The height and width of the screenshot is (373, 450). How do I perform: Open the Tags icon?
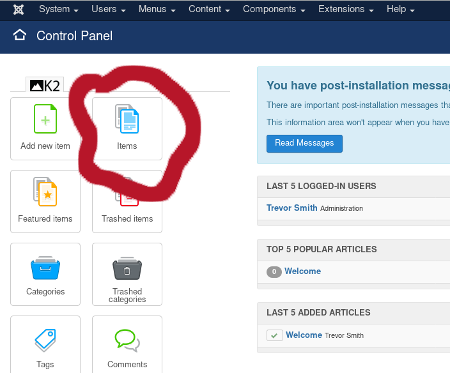click(45, 340)
